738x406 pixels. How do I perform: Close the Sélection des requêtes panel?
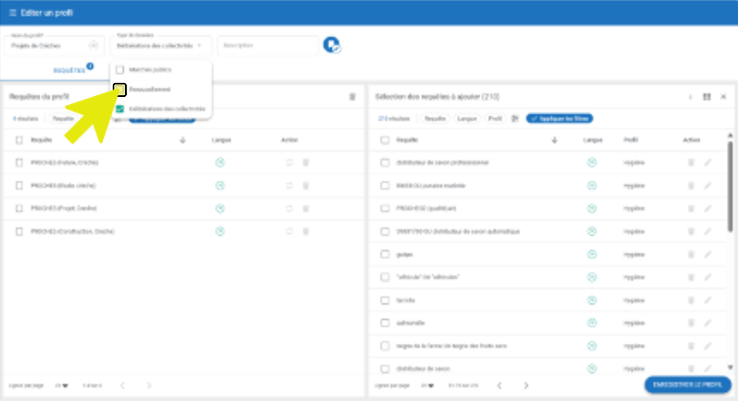(x=722, y=96)
